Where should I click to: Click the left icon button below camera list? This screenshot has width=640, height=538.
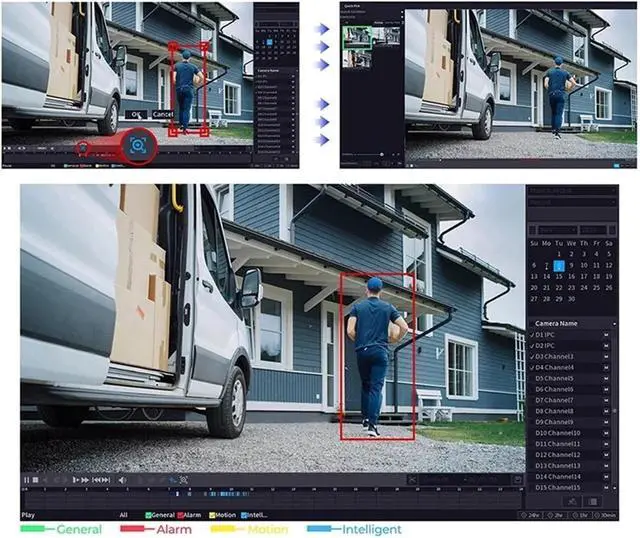[x=571, y=501]
